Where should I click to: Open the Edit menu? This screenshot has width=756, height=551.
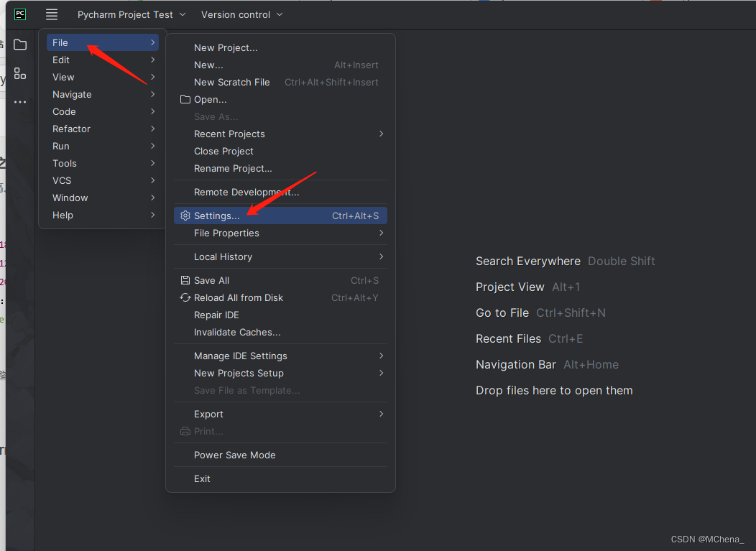click(x=103, y=60)
